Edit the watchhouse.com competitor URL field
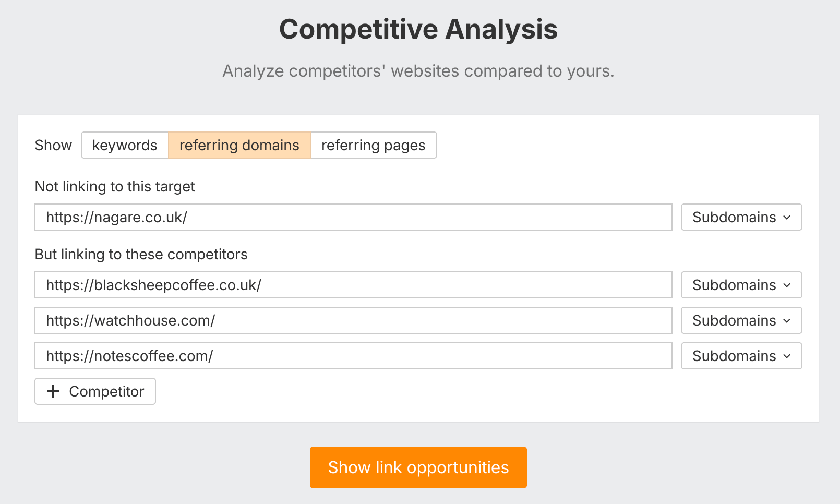Screen dimensions: 840x504 [353, 320]
